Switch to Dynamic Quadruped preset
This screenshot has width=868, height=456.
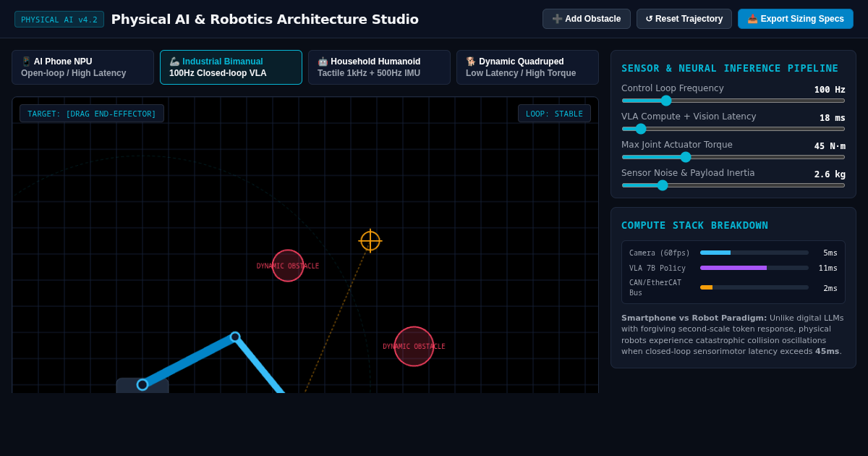tap(527, 67)
